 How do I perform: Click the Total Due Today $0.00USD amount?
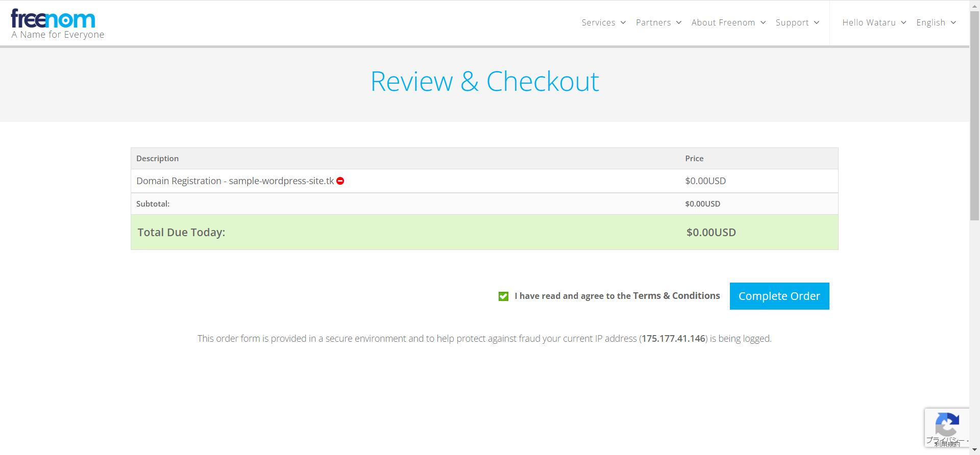711,233
